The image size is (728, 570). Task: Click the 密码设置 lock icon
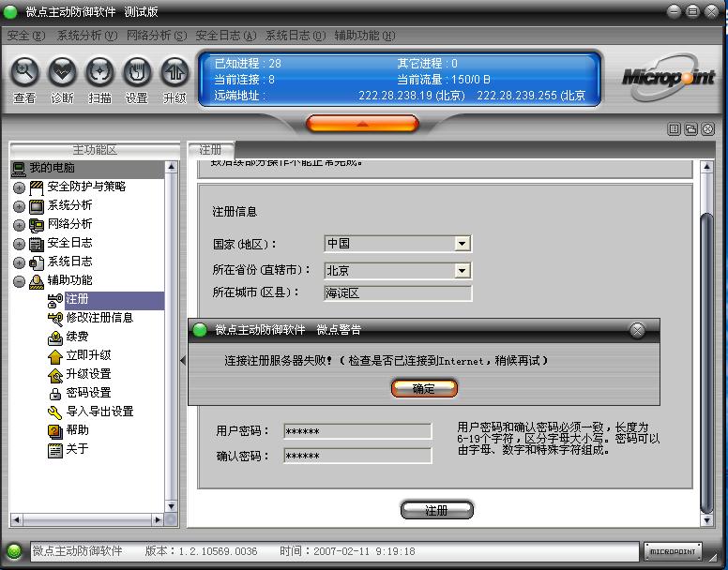click(54, 394)
